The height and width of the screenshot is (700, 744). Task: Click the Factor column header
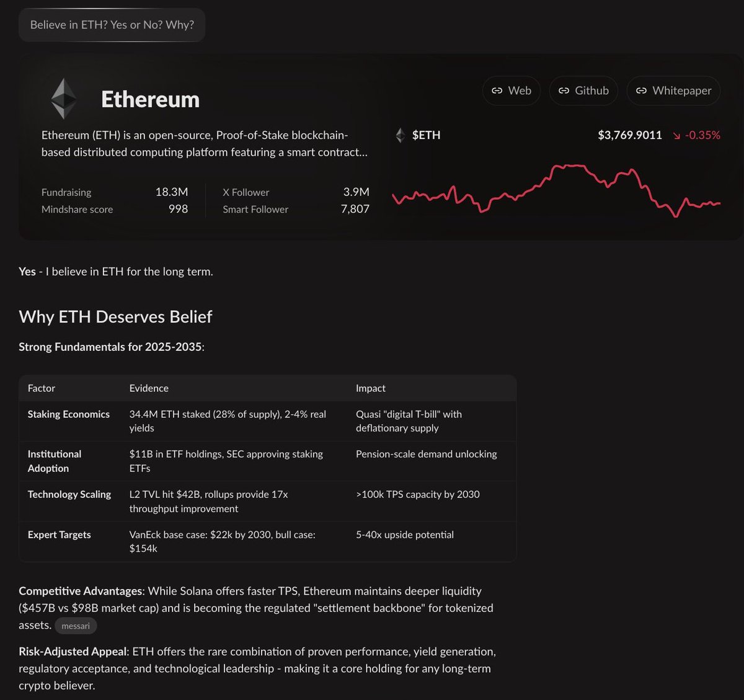point(42,388)
